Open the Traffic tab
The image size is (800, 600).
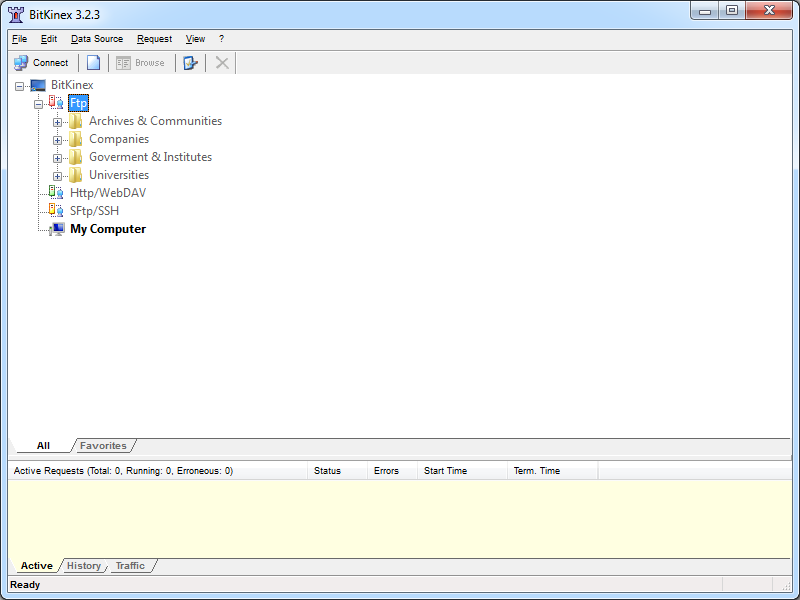130,566
